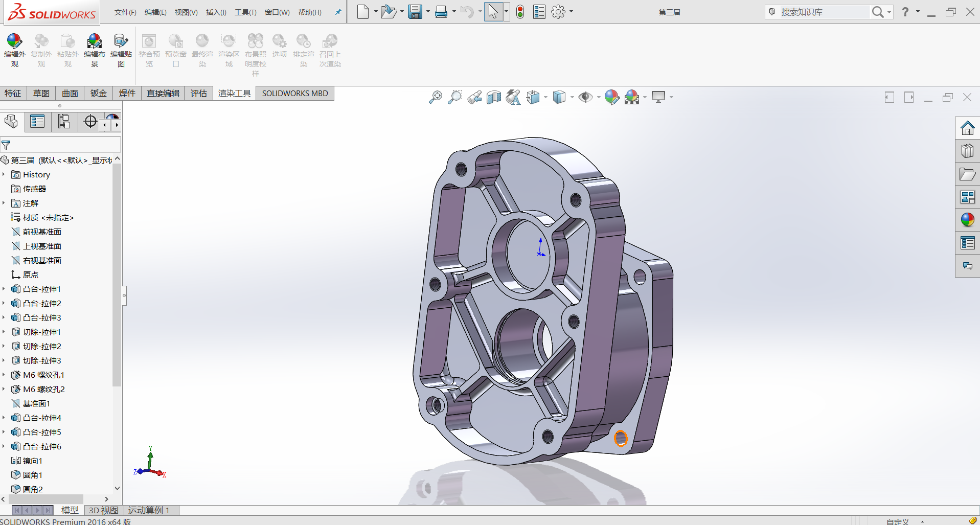Open the Options gear icon

pos(559,12)
